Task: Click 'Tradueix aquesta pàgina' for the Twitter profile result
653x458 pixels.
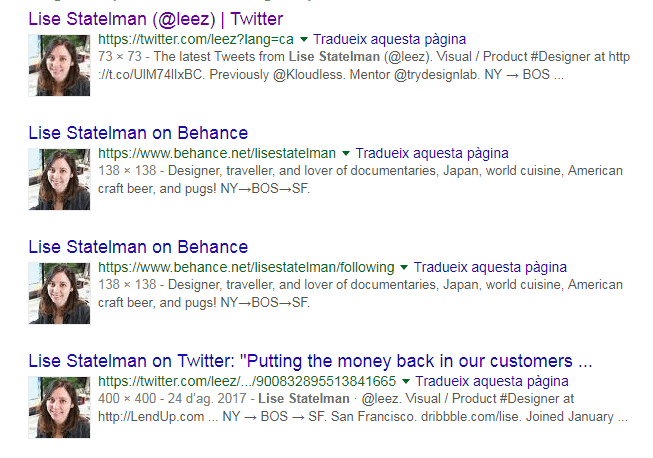Action: 389,40
